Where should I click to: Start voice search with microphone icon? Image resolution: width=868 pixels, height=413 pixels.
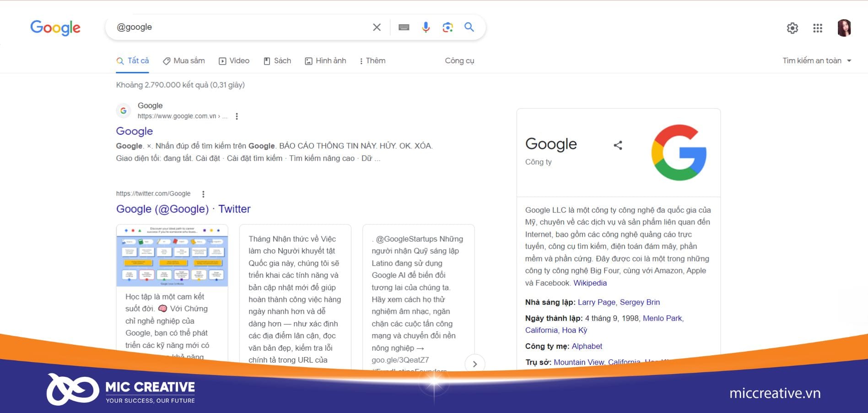tap(426, 27)
